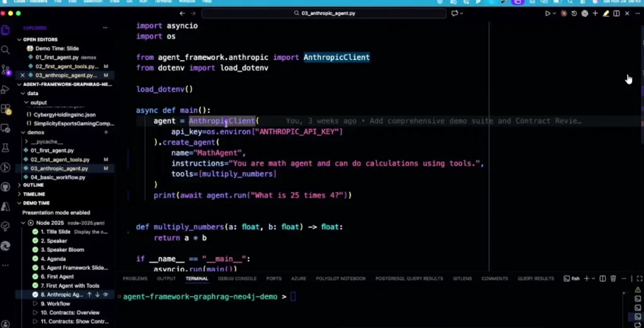Toggle the check mark on First Agent step
The width and height of the screenshot is (644, 328).
click(36, 276)
